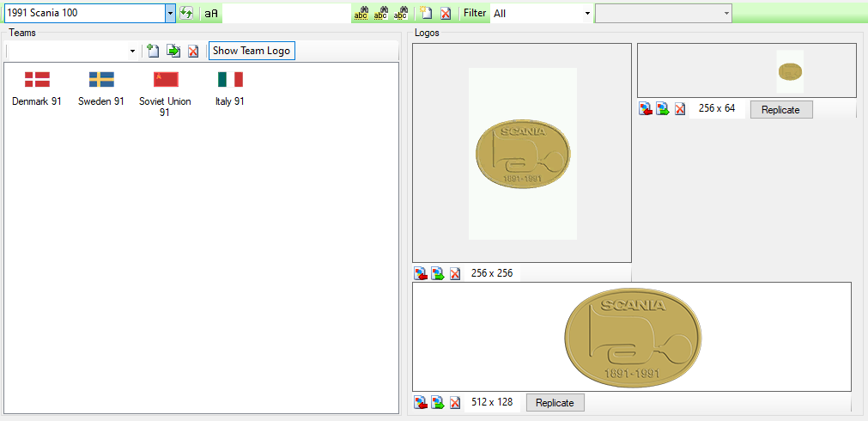Click add new team icon in Teams
This screenshot has width=868, height=421.
pos(153,51)
